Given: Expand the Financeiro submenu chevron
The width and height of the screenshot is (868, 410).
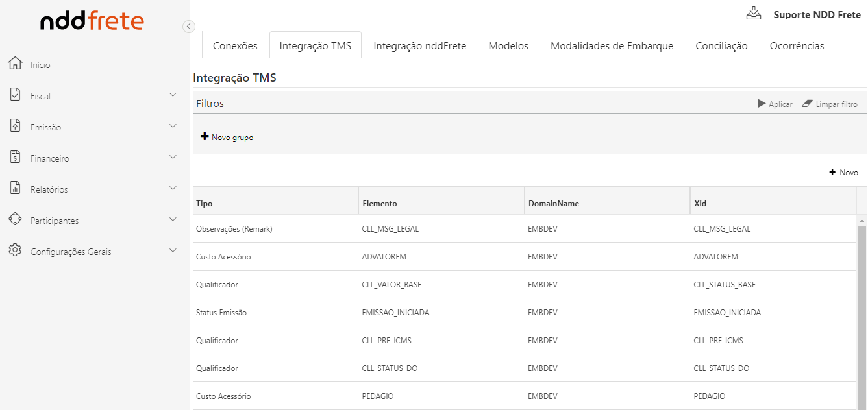Looking at the screenshot, I should (173, 158).
